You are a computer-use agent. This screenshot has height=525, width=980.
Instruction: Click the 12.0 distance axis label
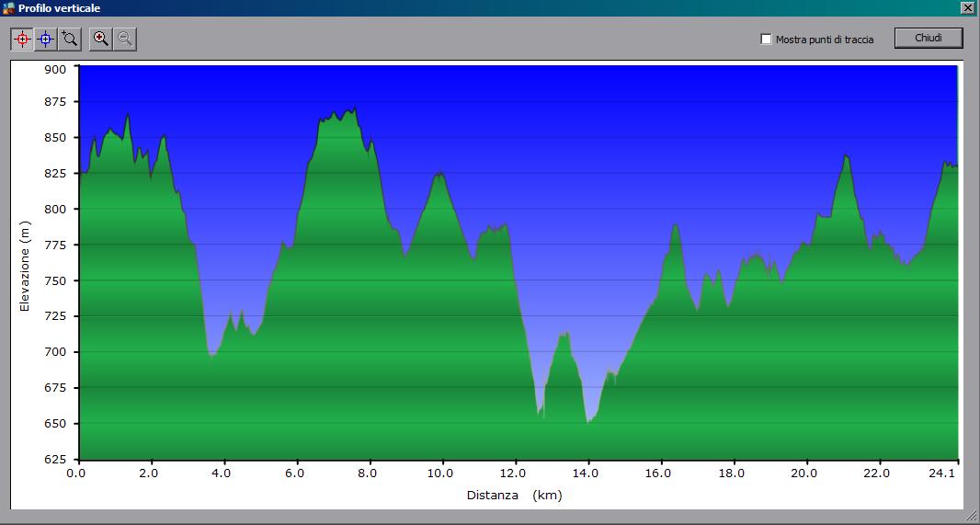click(x=513, y=474)
